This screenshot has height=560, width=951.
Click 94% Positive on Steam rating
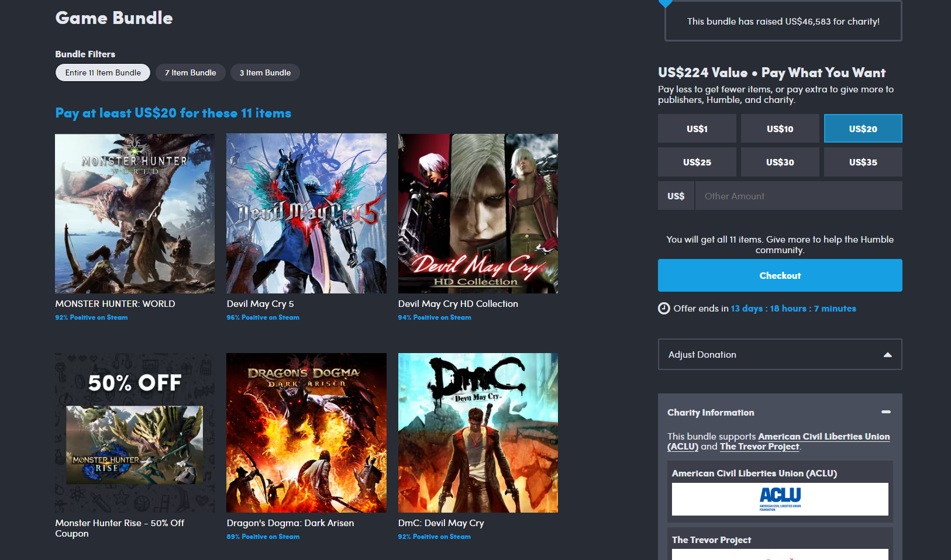click(435, 317)
